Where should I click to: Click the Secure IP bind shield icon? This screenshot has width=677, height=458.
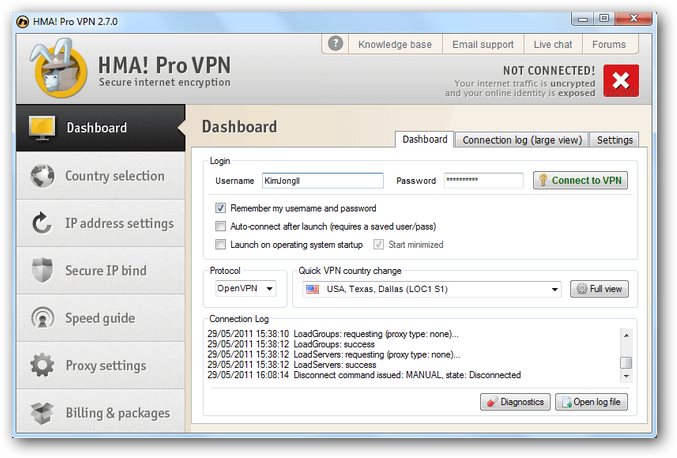point(42,270)
